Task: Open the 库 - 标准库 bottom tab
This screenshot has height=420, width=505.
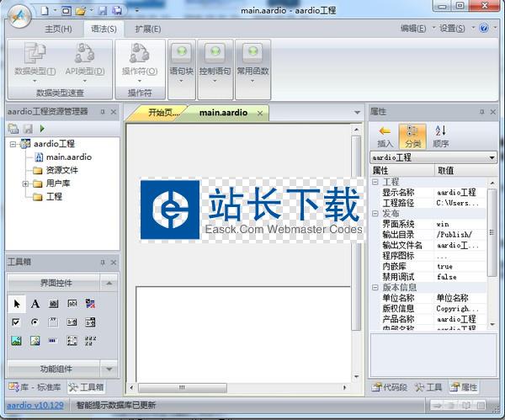Action: [x=35, y=387]
